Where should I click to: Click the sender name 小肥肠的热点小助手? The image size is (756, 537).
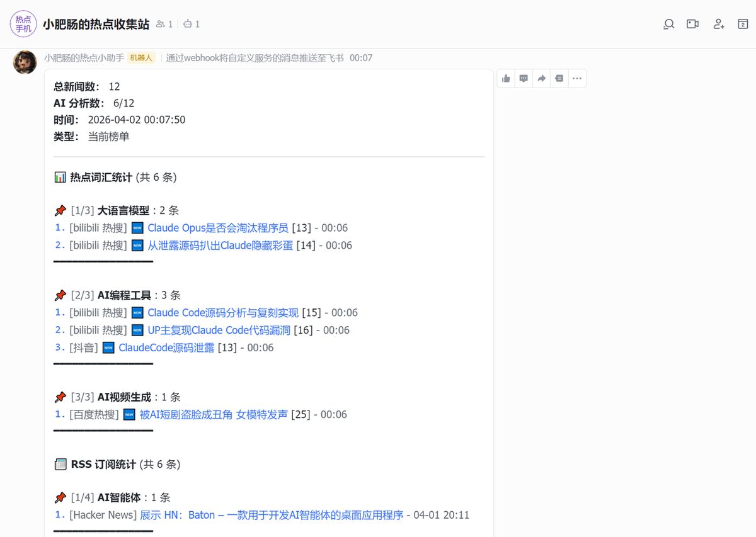[84, 58]
